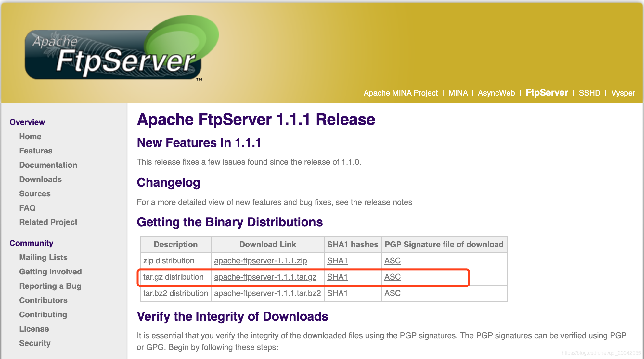Image resolution: width=644 pixels, height=359 pixels.
Task: Open the SSHD header link
Action: tap(589, 93)
